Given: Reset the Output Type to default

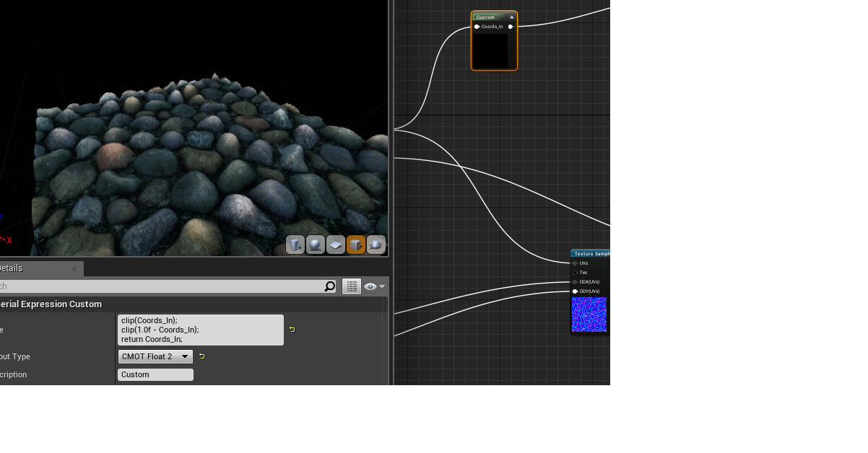Looking at the screenshot, I should click(x=201, y=356).
